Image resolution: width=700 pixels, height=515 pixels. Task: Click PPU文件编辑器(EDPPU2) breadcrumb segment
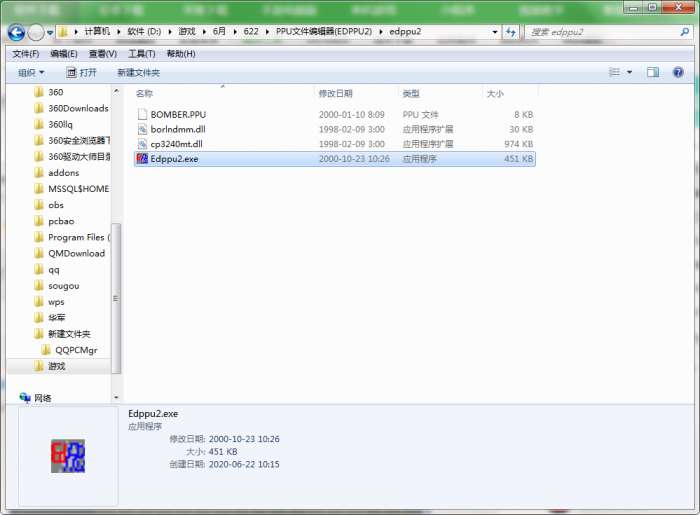(x=324, y=32)
